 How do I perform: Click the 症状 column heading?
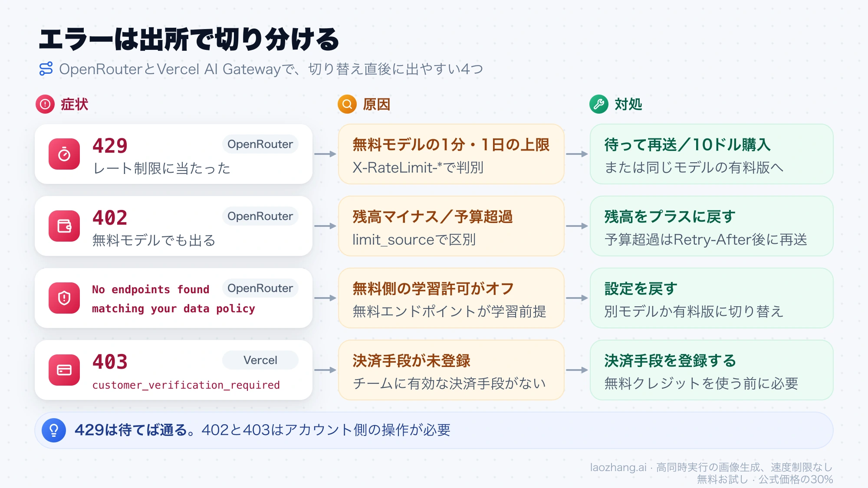pyautogui.click(x=74, y=104)
